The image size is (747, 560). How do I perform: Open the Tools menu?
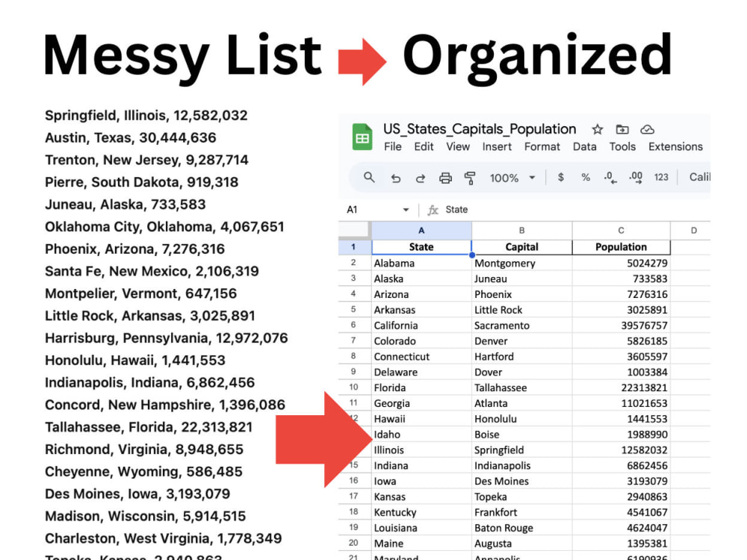[x=622, y=146]
